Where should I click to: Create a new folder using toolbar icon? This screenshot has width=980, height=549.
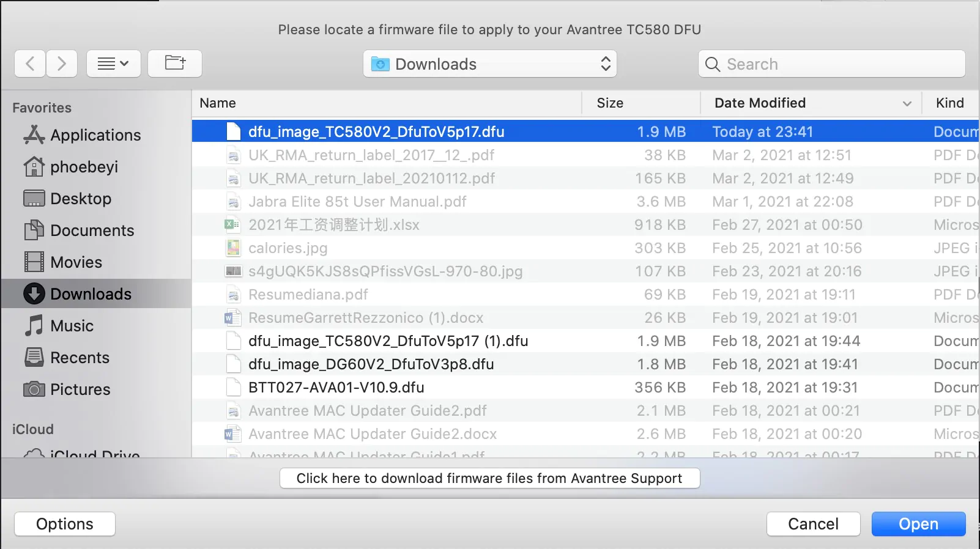click(175, 64)
